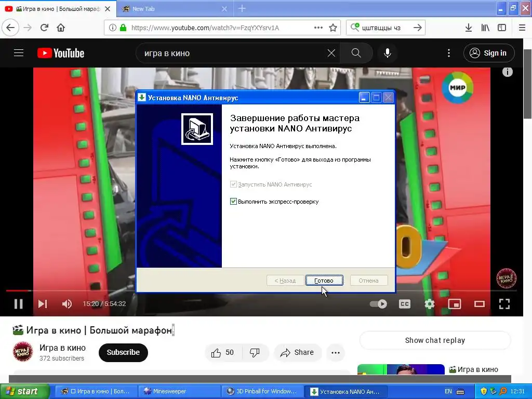Image resolution: width=532 pixels, height=399 pixels.
Task: Open the browser home page icon
Action: pyautogui.click(x=61, y=28)
